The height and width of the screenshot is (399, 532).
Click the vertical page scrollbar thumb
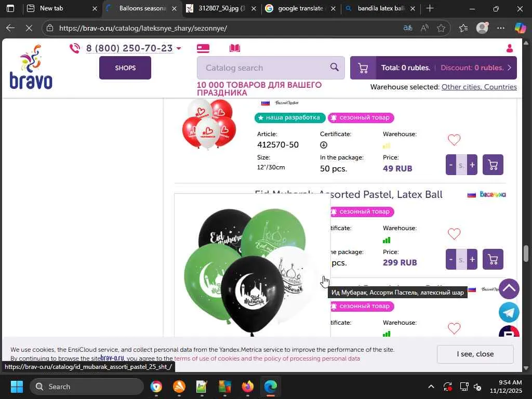526,253
